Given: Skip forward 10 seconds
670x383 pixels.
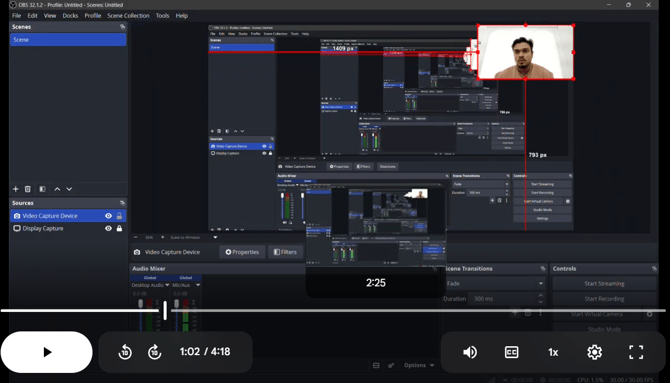Looking at the screenshot, I should [155, 352].
